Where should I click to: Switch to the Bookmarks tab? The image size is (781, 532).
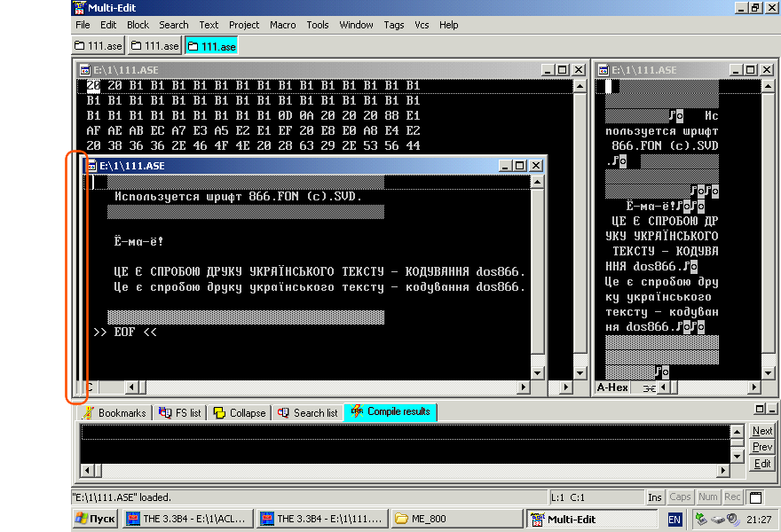(115, 412)
